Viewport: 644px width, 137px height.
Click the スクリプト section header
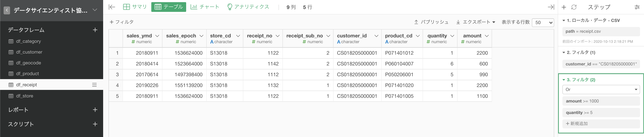(21, 124)
